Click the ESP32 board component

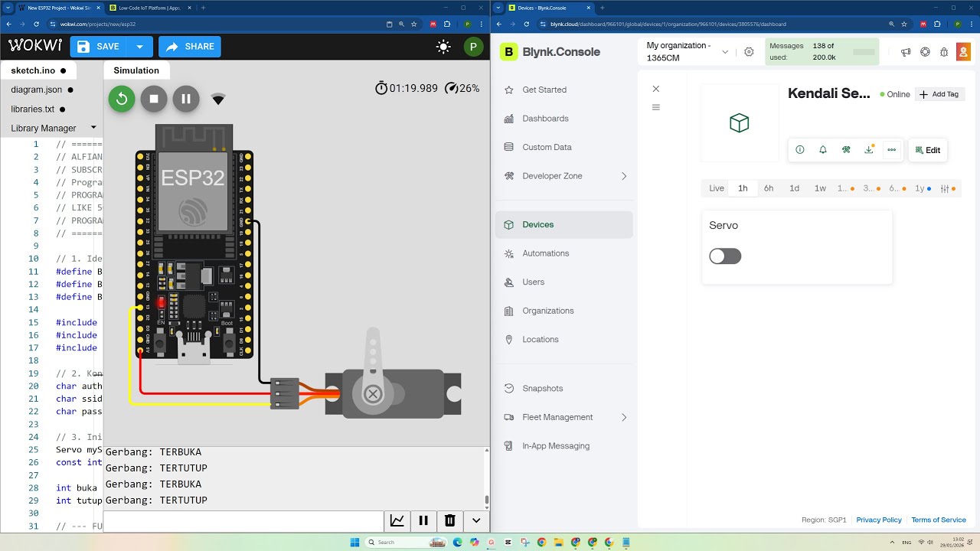click(x=194, y=245)
